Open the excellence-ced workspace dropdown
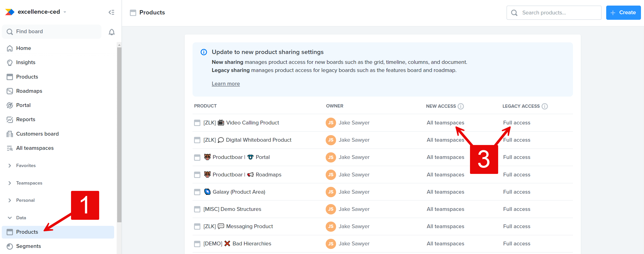 point(65,12)
